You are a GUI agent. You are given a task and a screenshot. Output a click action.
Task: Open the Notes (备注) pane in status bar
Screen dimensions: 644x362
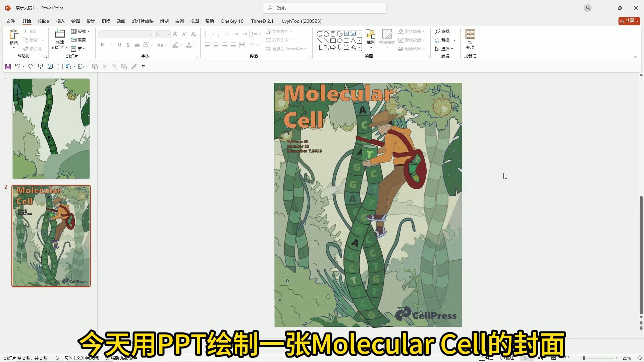[x=487, y=358]
